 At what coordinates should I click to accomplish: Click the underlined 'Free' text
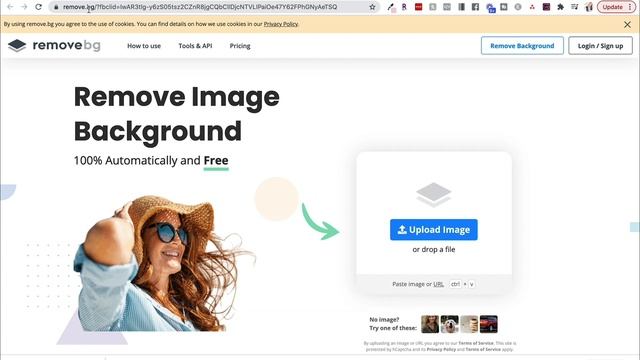(x=216, y=160)
